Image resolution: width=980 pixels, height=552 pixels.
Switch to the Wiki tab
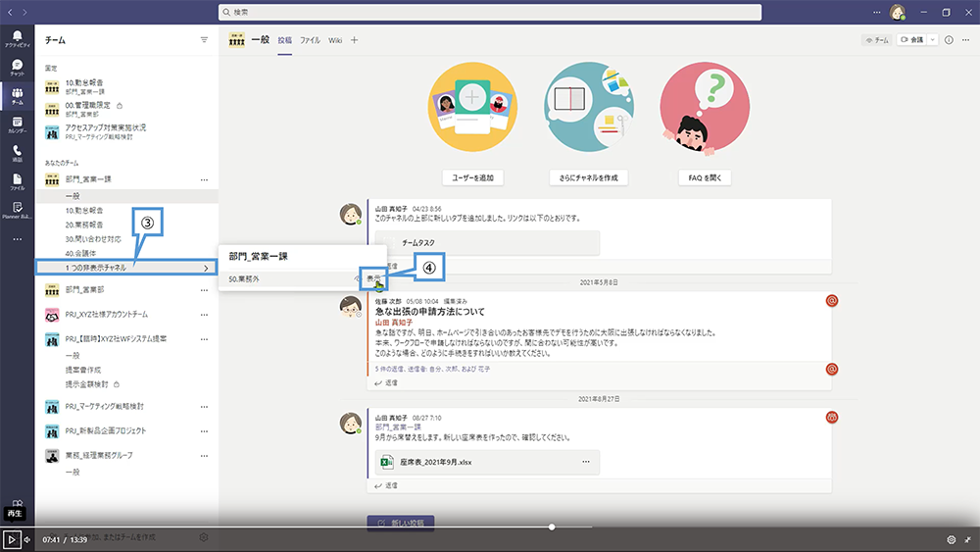click(x=335, y=40)
